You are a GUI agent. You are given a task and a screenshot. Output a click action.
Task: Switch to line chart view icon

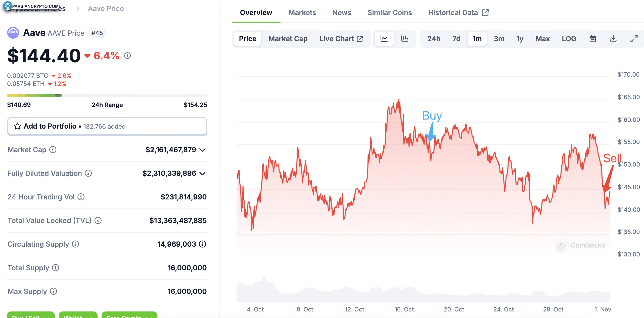(384, 39)
